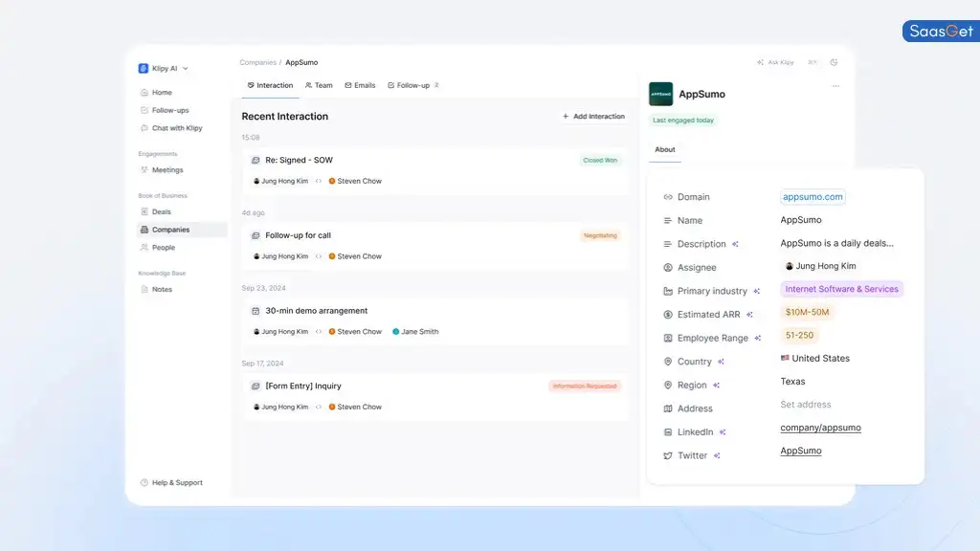Screen dimensions: 980x551
Task: Click the icon beside [Form Entry] Inquiry
Action: tap(256, 386)
